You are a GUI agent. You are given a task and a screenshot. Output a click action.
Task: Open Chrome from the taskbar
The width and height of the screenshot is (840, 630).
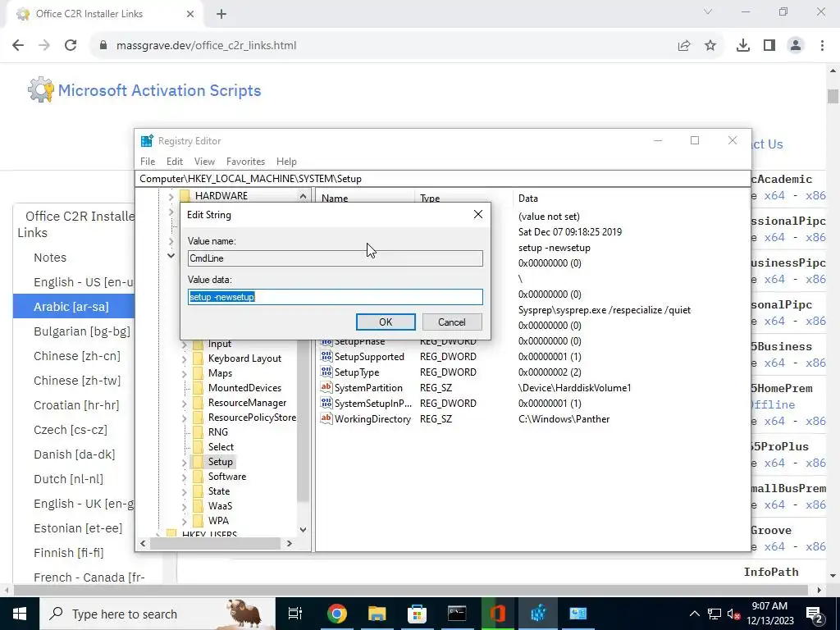coord(337,614)
